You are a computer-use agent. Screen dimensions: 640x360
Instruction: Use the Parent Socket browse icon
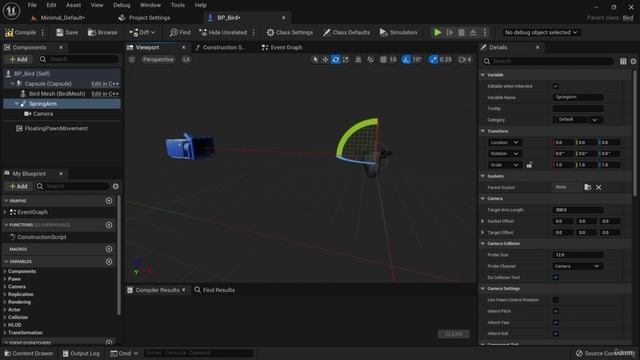tap(587, 187)
